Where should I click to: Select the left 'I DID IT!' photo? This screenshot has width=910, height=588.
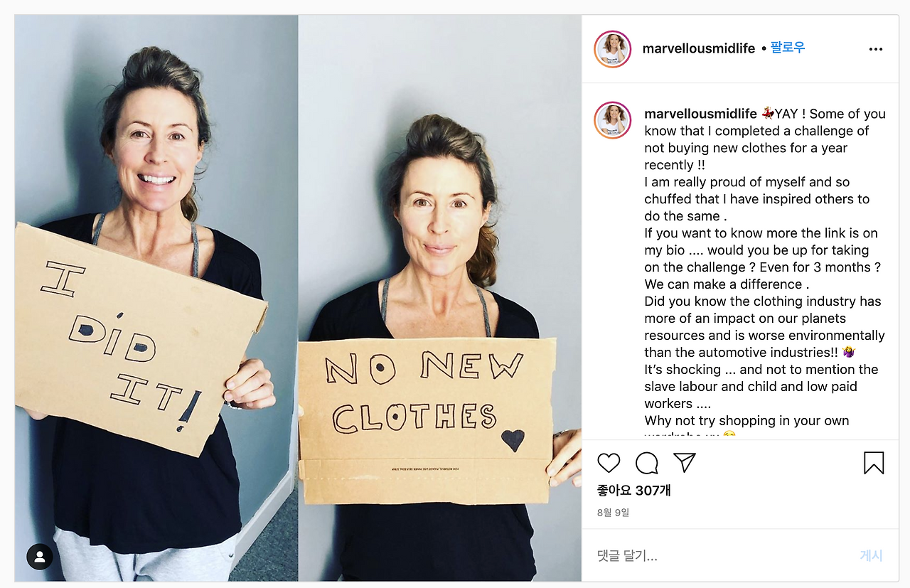tap(156, 298)
